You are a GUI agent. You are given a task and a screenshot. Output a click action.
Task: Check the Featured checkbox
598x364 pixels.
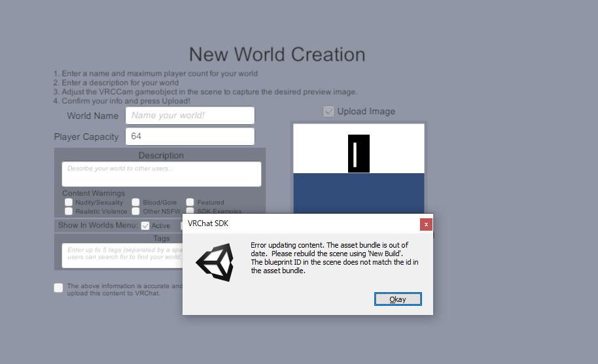click(190, 202)
